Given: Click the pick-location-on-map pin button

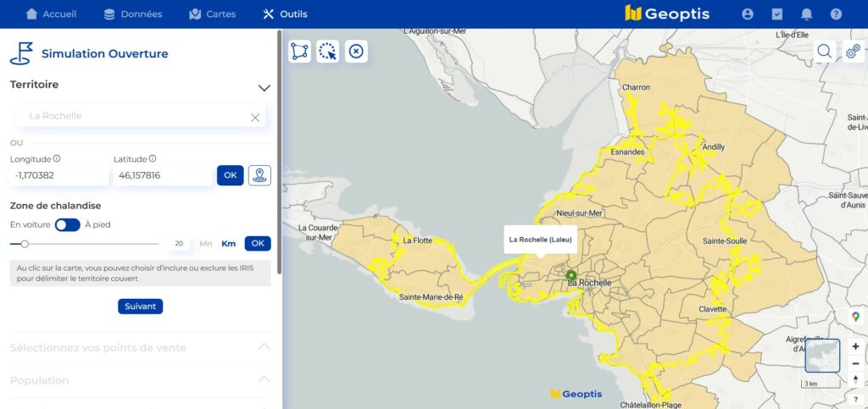Looking at the screenshot, I should tap(259, 175).
